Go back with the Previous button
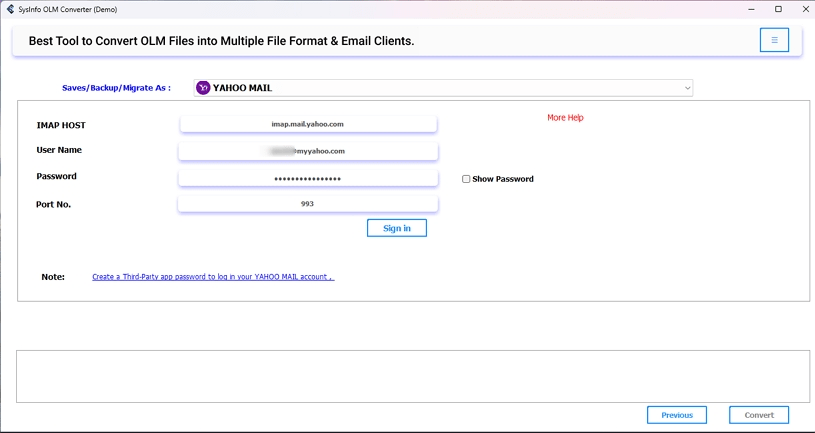815x433 pixels. 677,415
